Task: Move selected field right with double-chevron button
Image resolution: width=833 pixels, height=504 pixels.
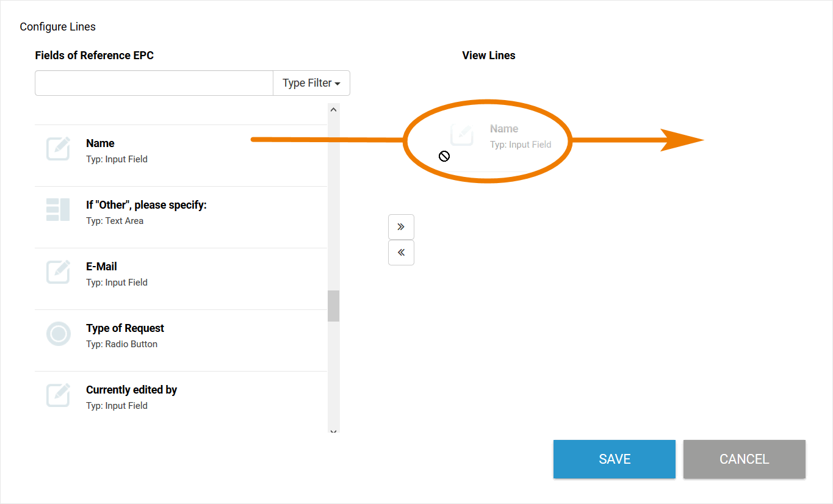Action: click(401, 227)
